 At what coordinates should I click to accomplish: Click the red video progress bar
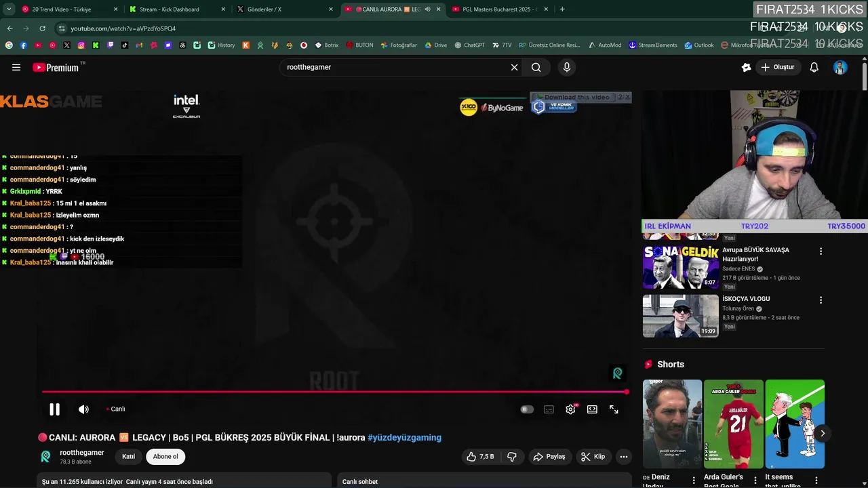click(x=334, y=392)
